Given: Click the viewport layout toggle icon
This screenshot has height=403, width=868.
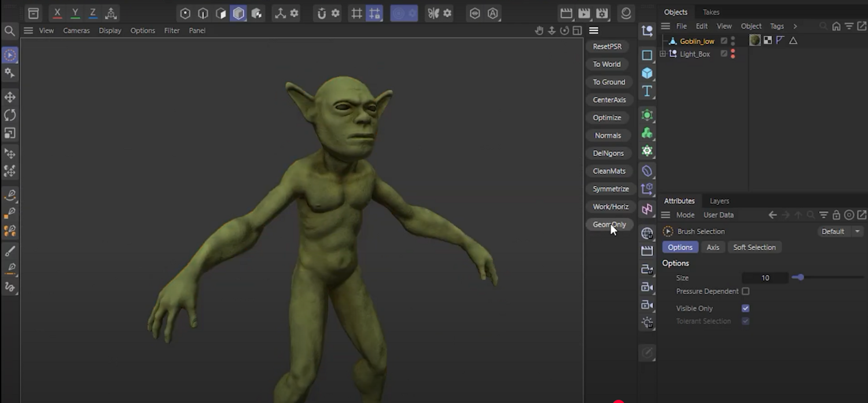Looking at the screenshot, I should (x=578, y=31).
